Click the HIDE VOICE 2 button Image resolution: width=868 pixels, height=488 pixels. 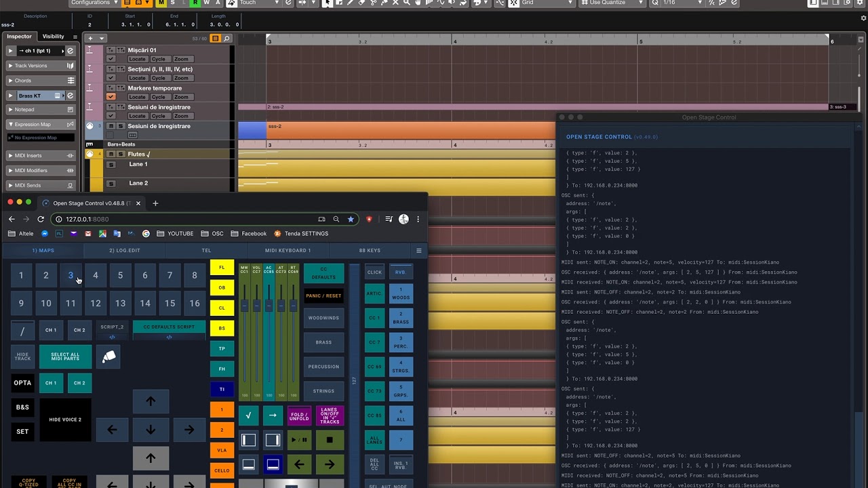coord(65,420)
